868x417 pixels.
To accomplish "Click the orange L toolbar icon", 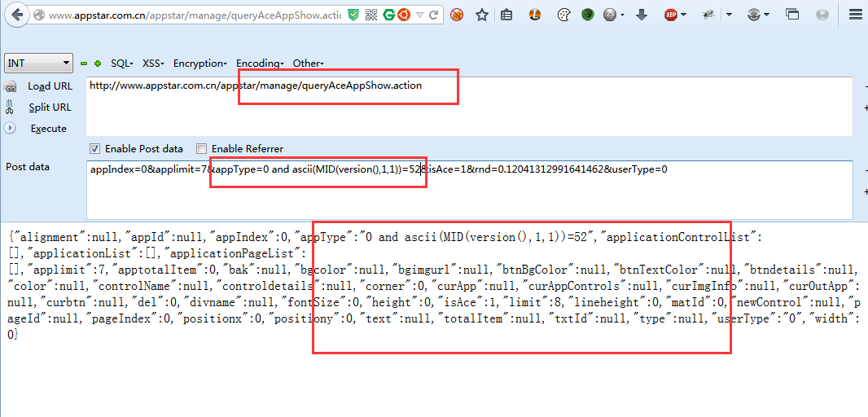I will (x=535, y=15).
